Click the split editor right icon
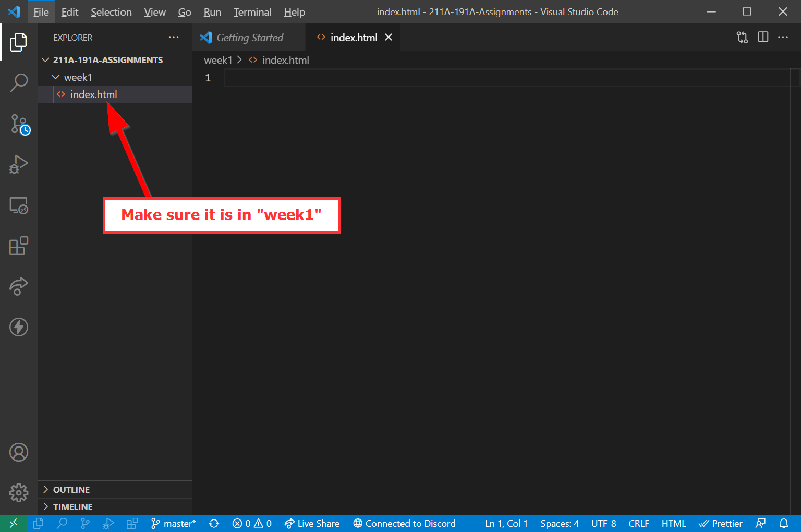801x532 pixels. coord(763,37)
